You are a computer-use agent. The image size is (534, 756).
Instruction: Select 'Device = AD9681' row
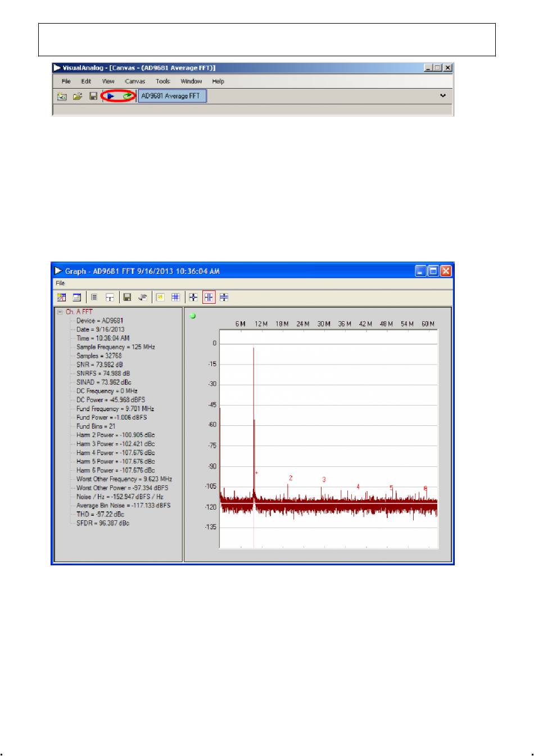[100, 321]
